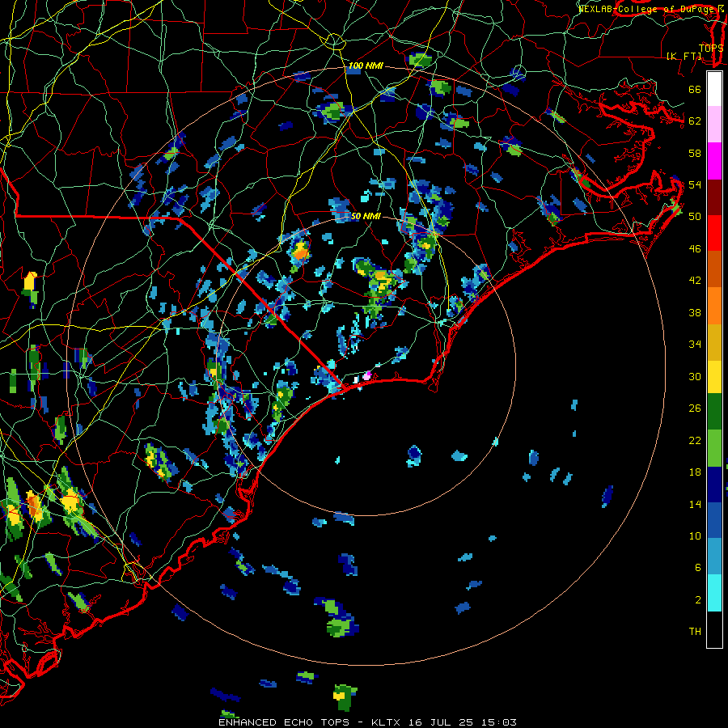Click the dark green legend swatch
Screen dimensions: 728x728
coord(714,412)
